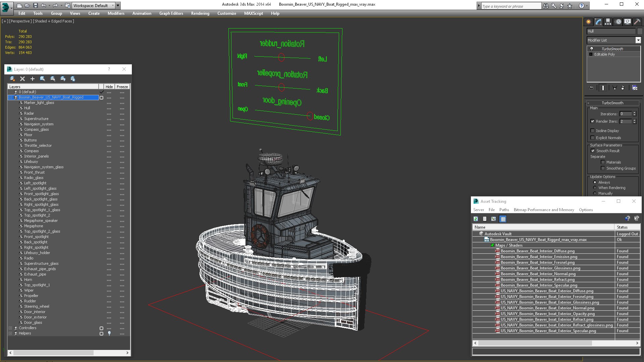The height and width of the screenshot is (362, 644).
Task: Open the Modify command panel tab
Action: coord(598,22)
